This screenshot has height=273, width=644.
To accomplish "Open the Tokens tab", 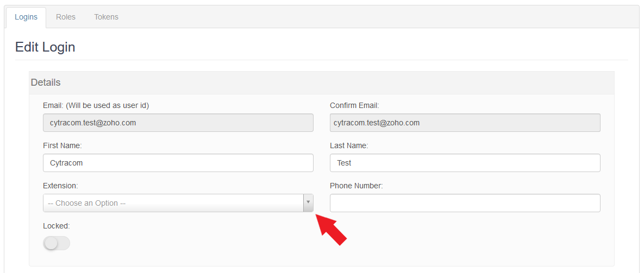I will pyautogui.click(x=106, y=17).
